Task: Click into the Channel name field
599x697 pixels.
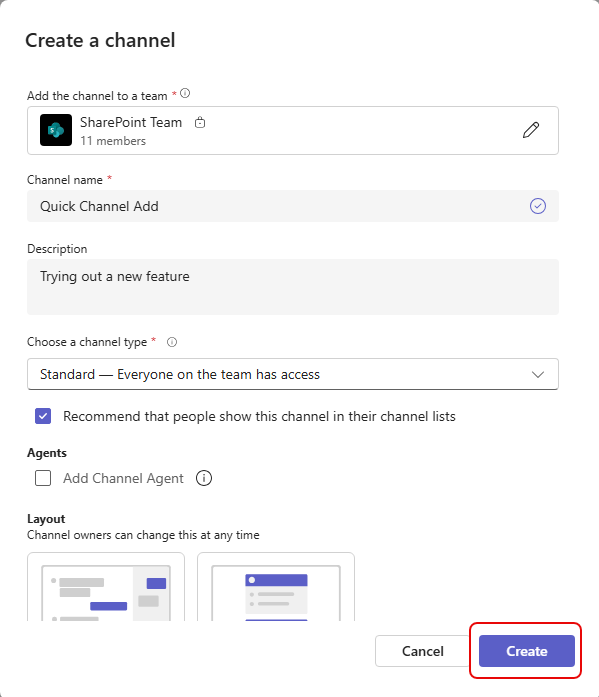Action: pyautogui.click(x=293, y=206)
